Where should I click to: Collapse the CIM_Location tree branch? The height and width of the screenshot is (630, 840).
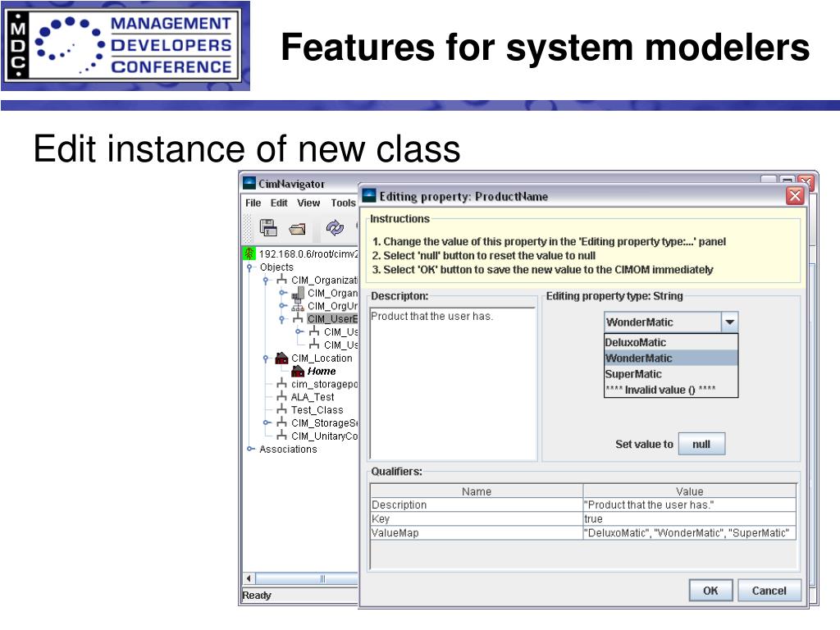pos(266,358)
